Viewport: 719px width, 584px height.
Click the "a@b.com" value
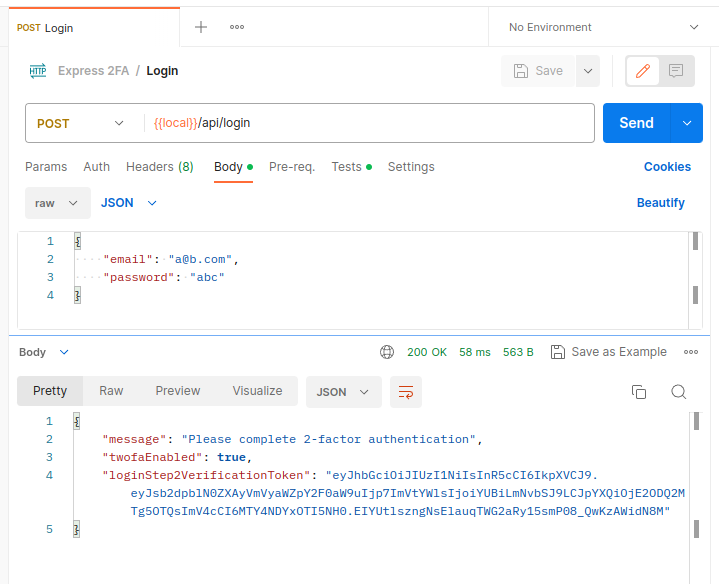[x=200, y=259]
